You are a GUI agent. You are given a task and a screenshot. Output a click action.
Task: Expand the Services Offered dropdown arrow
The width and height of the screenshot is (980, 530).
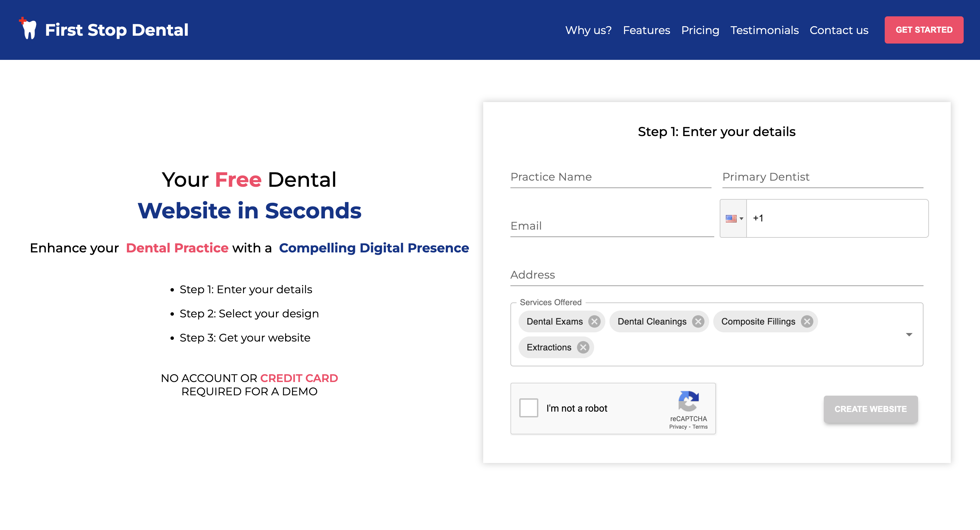(x=909, y=335)
